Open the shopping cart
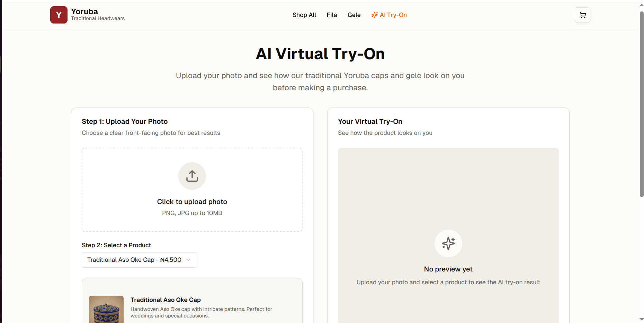Viewport: 644px width, 323px height. pyautogui.click(x=582, y=15)
